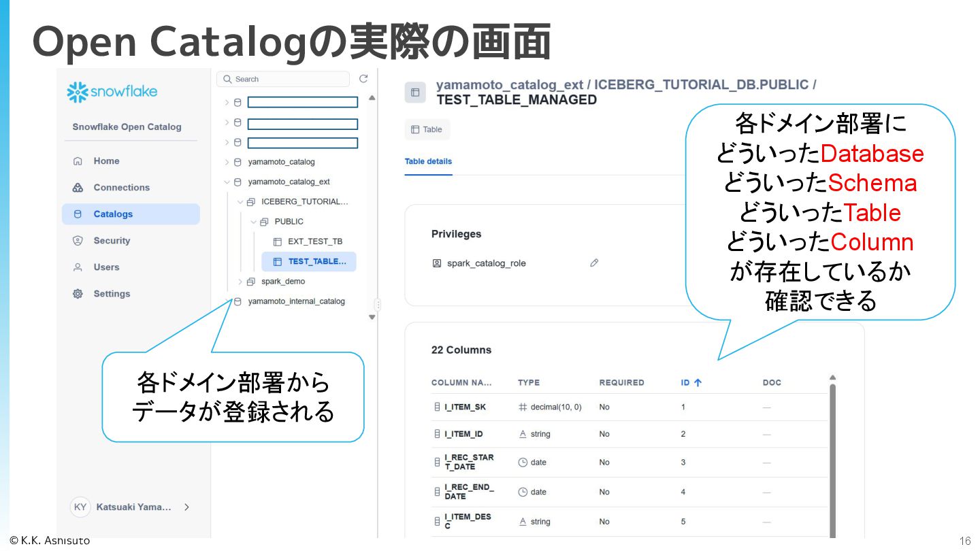Toggle sort on the ID header
Viewport: 980px width, 551px height.
[691, 382]
